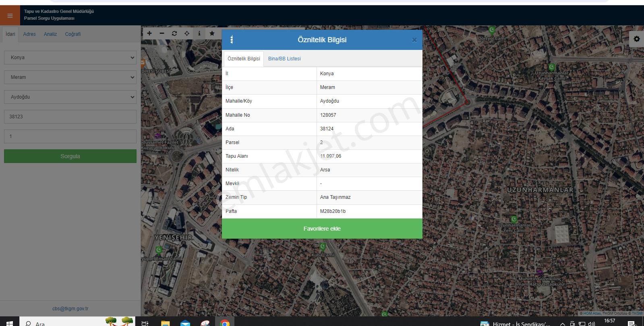
Task: Switch to the Adres tab
Action: (x=29, y=34)
